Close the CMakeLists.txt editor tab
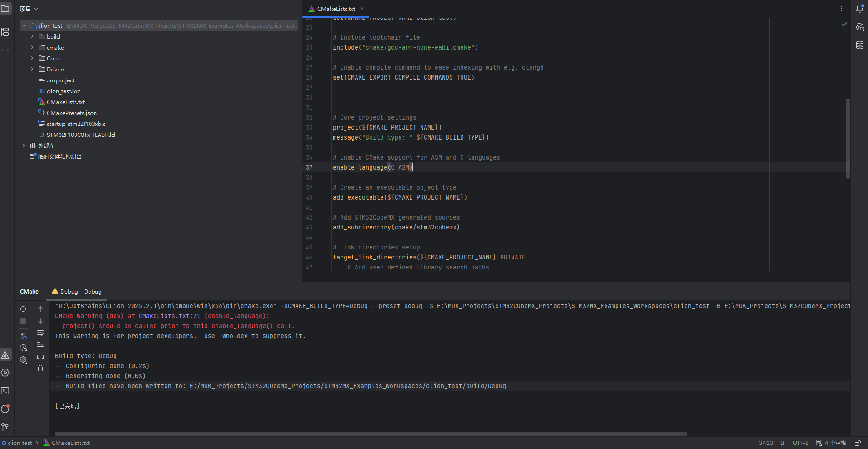This screenshot has height=449, width=868. (x=362, y=9)
